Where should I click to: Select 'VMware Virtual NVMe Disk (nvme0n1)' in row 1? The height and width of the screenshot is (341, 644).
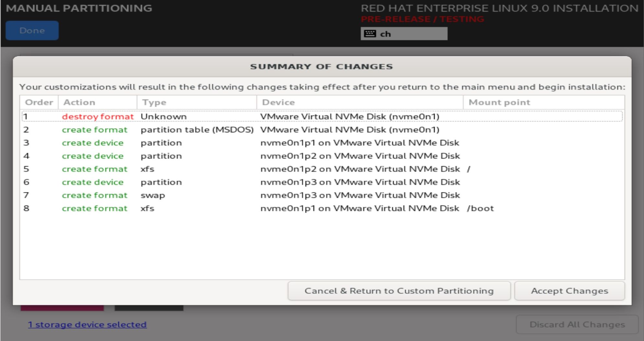pos(350,117)
